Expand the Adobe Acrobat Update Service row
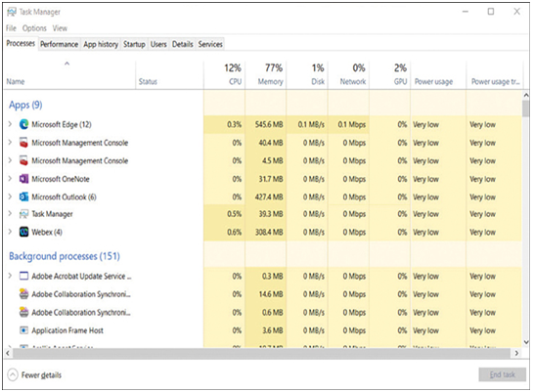Viewport: 533px width, 392px height. point(10,276)
